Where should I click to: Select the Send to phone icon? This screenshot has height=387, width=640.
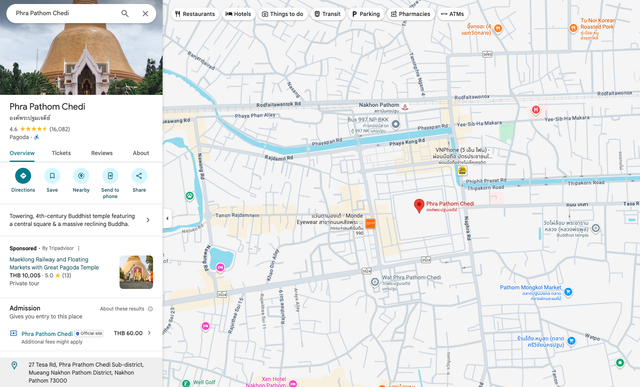coord(110,176)
